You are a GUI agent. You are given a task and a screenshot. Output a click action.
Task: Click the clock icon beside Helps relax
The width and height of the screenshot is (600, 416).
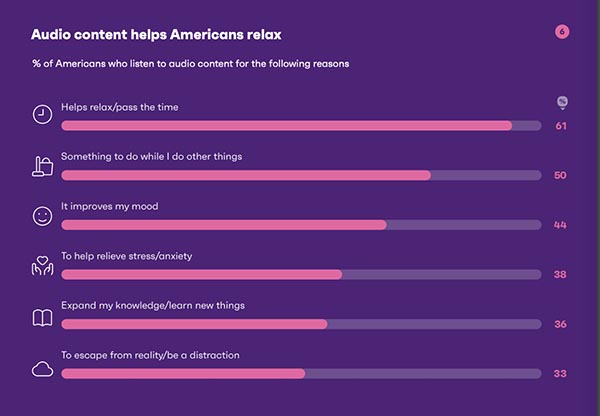click(42, 114)
